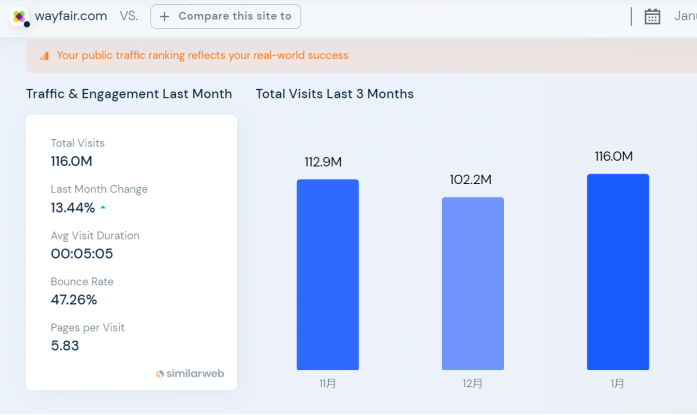
Task: Click the Bounce Rate 47.26% value
Action: pyautogui.click(x=74, y=300)
